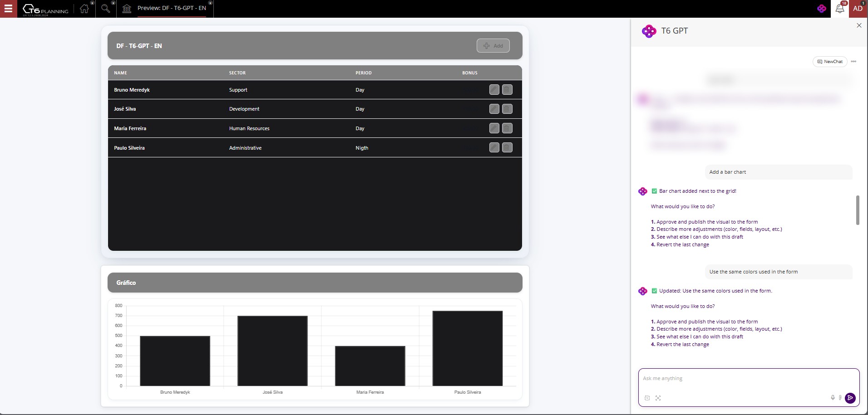868x415 pixels.
Task: Open the AD user profile menu
Action: click(858, 9)
